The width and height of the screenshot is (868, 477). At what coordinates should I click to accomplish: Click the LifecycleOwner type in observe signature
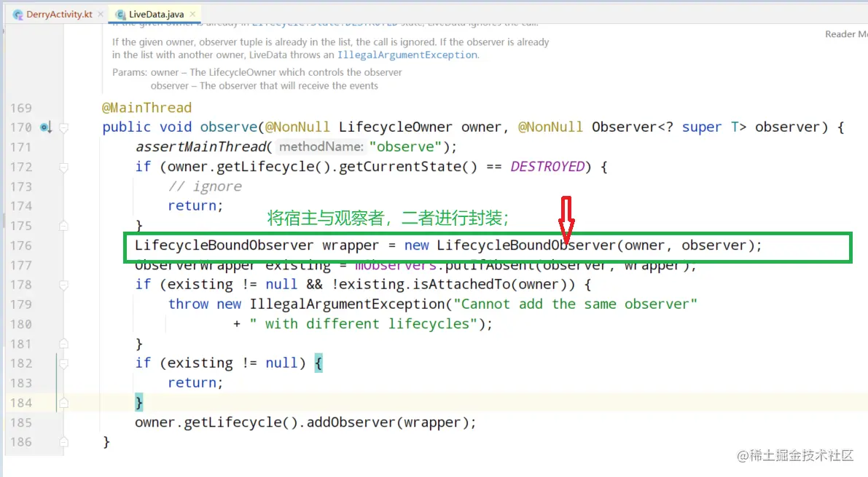pos(395,127)
